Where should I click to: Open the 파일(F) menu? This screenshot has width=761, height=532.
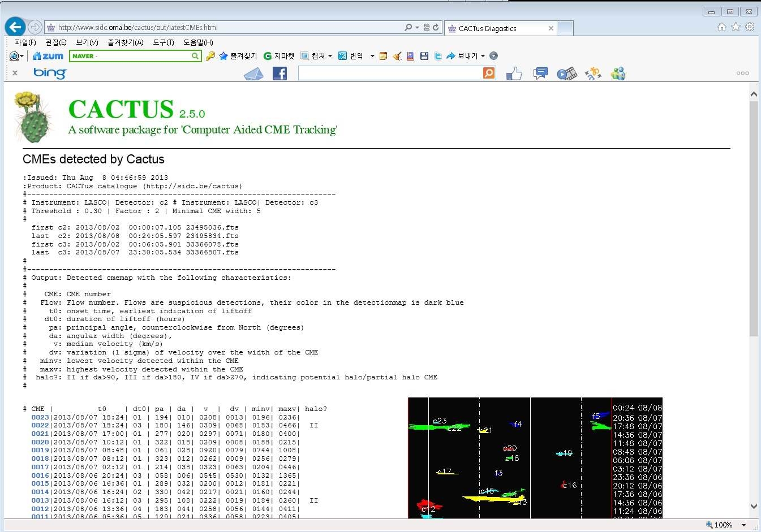click(25, 42)
